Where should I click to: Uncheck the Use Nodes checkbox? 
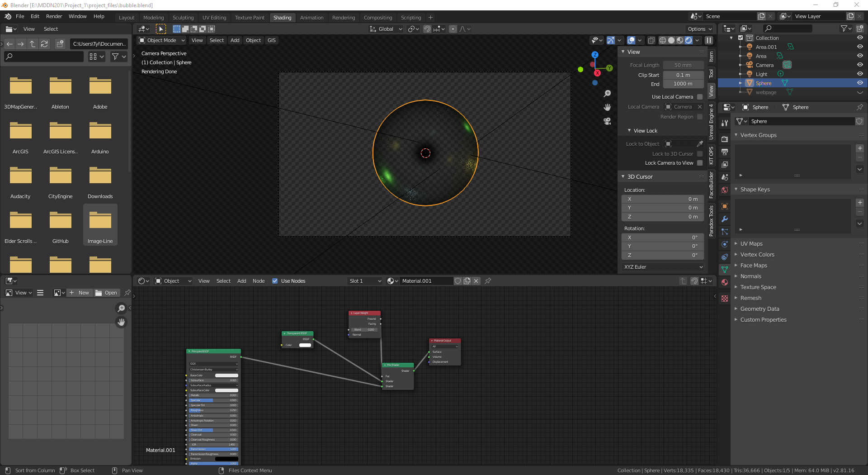point(275,281)
